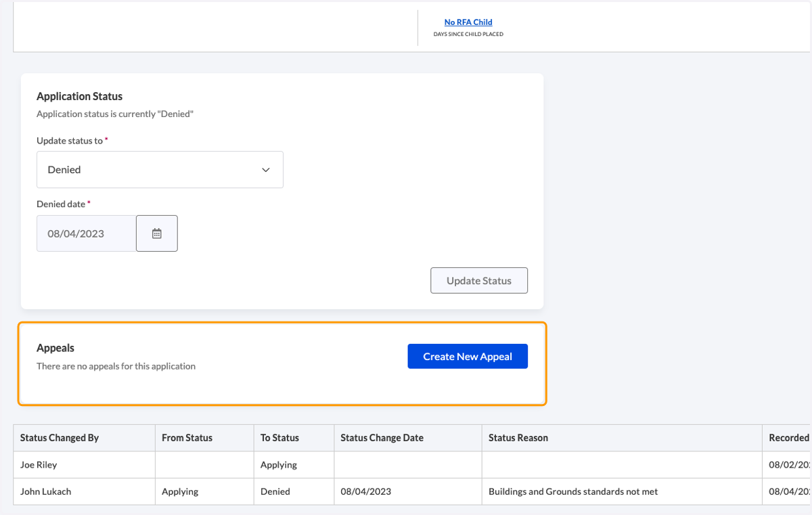Click Create New Appeal button
The image size is (812, 515).
(x=468, y=356)
